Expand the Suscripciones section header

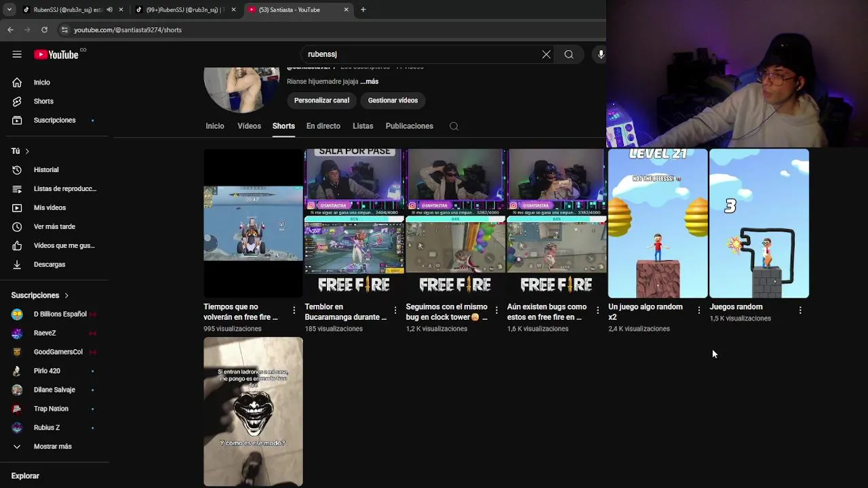click(x=40, y=296)
